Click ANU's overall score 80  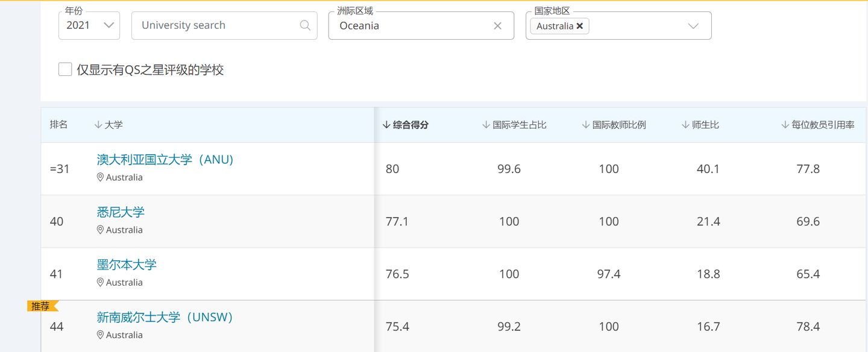click(x=392, y=169)
